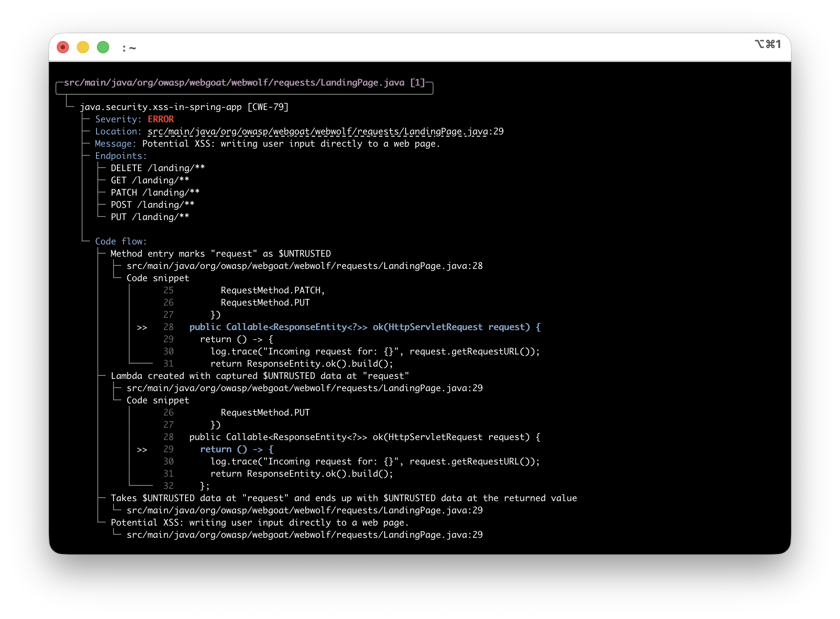The width and height of the screenshot is (840, 619).
Task: Click the green fullscreen traffic light
Action: (103, 47)
